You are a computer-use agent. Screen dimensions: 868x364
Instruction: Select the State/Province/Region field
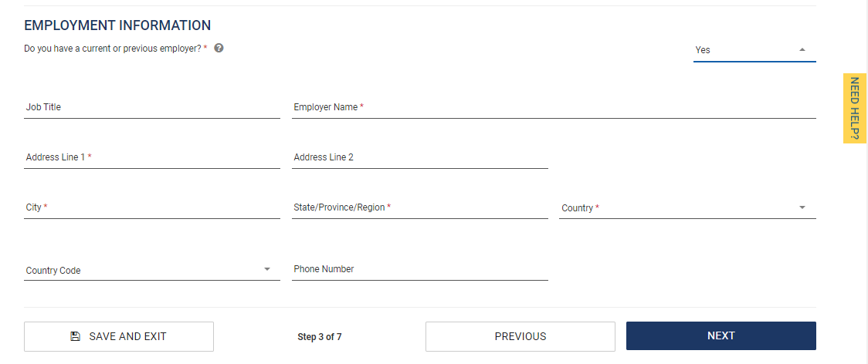pyautogui.click(x=419, y=208)
